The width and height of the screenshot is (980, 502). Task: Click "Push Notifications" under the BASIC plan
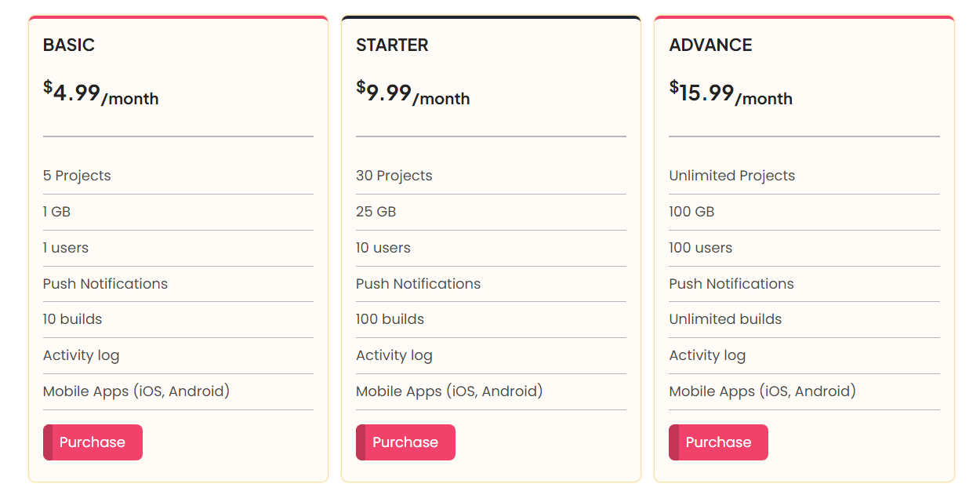[105, 284]
